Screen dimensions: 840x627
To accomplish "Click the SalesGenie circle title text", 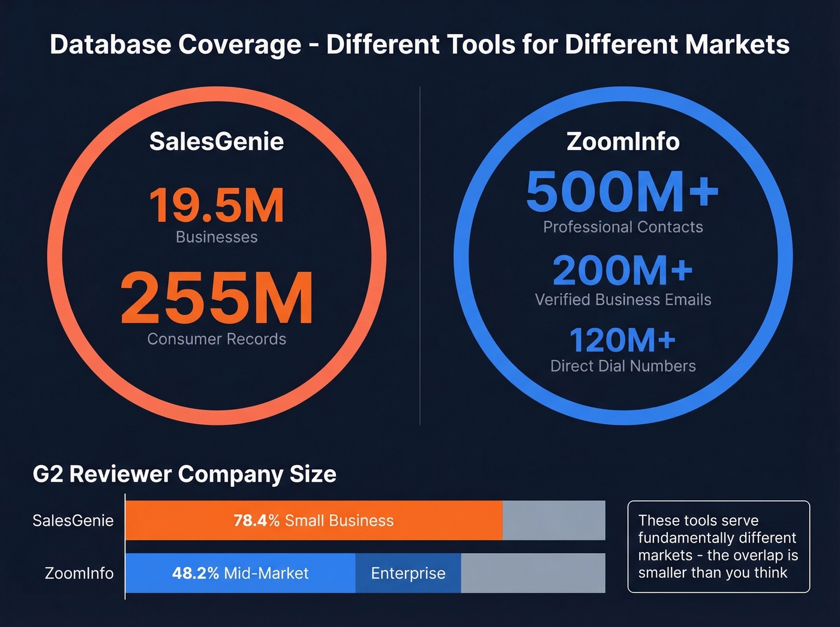I will (x=216, y=142).
